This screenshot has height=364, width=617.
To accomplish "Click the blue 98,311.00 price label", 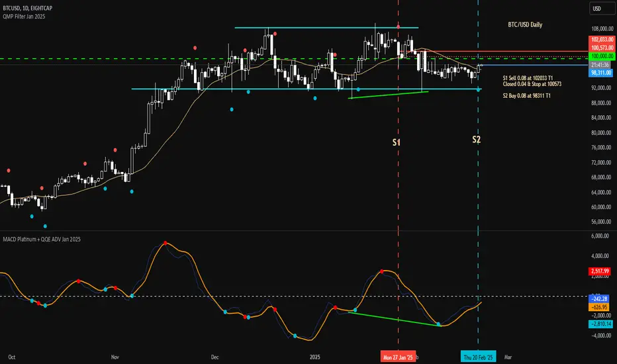I will (601, 73).
